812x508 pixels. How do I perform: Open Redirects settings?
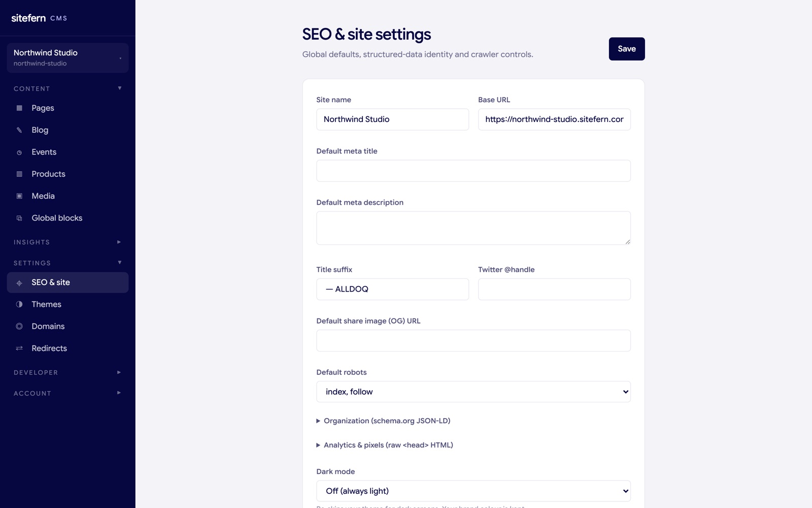click(x=67, y=348)
